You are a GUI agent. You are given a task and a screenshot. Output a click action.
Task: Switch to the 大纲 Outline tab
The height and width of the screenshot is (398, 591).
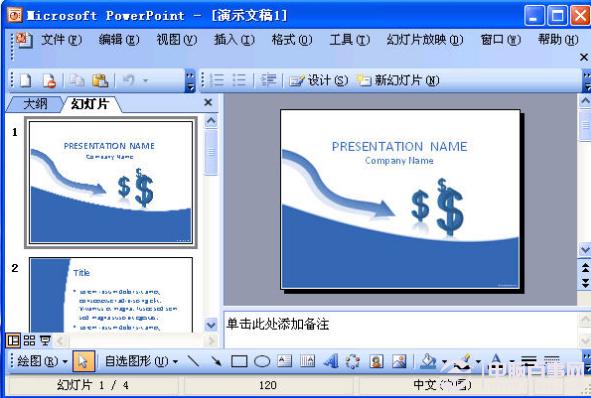[35, 104]
